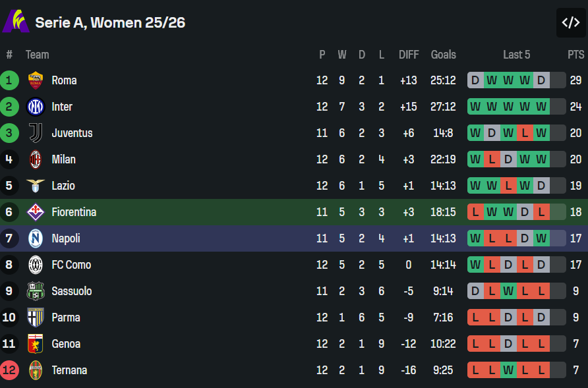Click the Serie A, Women 25/26 title
Viewport: 588px width, 388px height.
point(110,22)
